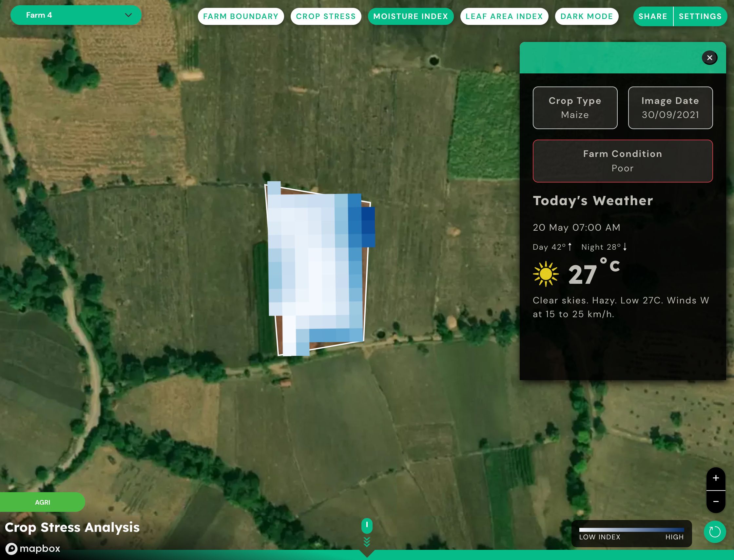Screen dimensions: 734x560
Task: Click the map zoom out minus icon
Action: 716,502
